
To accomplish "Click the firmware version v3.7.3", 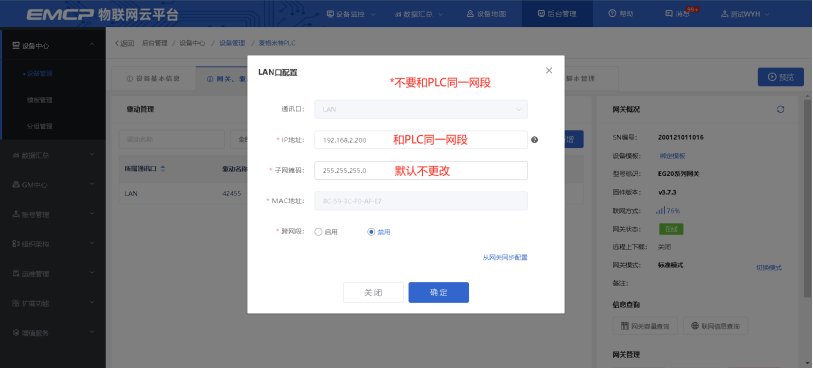I will [667, 192].
